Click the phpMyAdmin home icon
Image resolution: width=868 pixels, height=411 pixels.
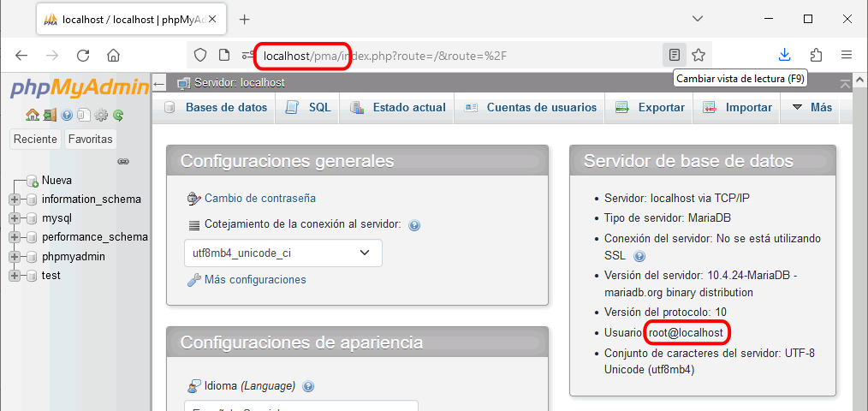33,115
